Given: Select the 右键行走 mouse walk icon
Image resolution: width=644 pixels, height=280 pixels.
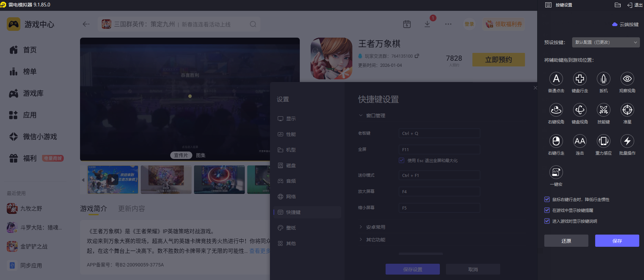Looking at the screenshot, I should click(556, 141).
